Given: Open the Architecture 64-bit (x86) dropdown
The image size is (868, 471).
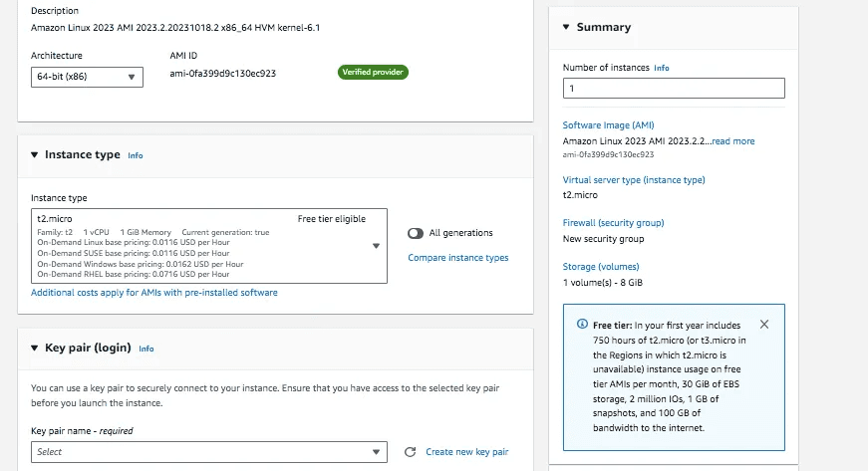Looking at the screenshot, I should (87, 77).
